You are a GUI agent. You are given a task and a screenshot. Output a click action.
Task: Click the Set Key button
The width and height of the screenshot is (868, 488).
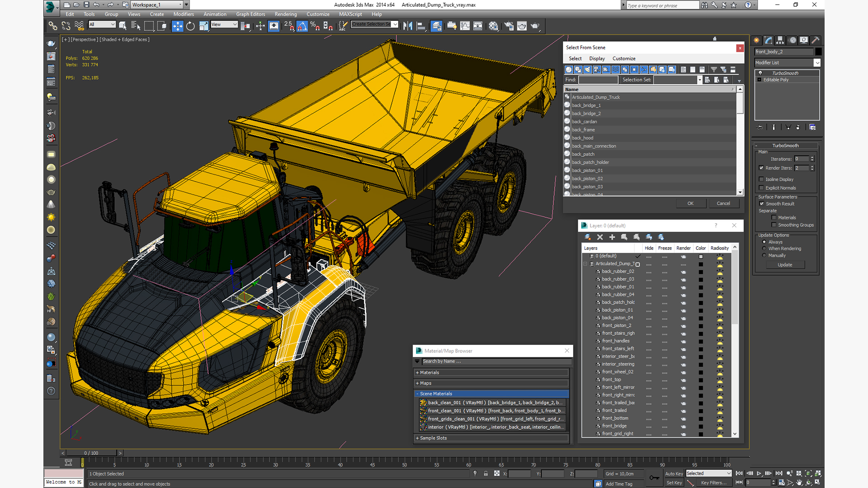pos(674,483)
